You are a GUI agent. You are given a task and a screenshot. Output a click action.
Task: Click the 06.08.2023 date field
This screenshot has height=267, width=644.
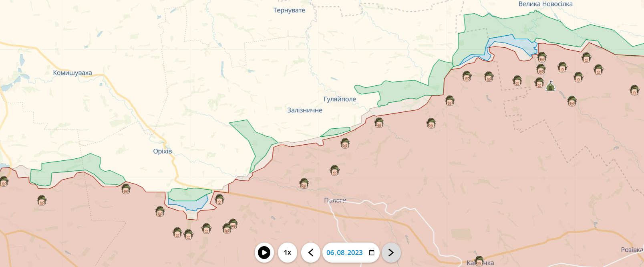click(x=344, y=253)
